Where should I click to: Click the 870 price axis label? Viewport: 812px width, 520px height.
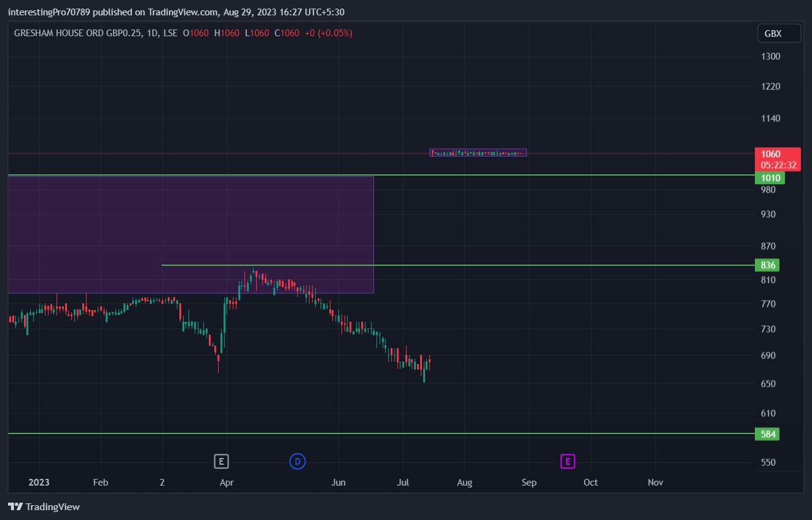(x=768, y=246)
